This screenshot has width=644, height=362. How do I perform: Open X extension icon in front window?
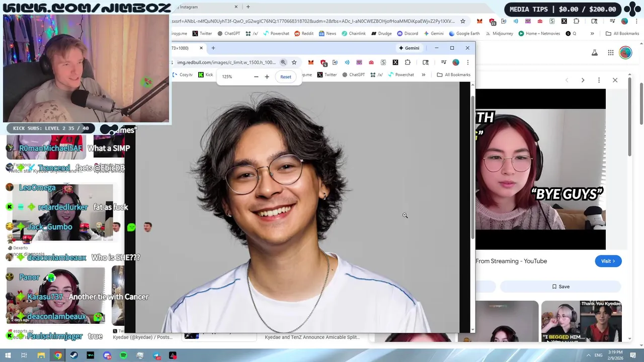point(395,62)
